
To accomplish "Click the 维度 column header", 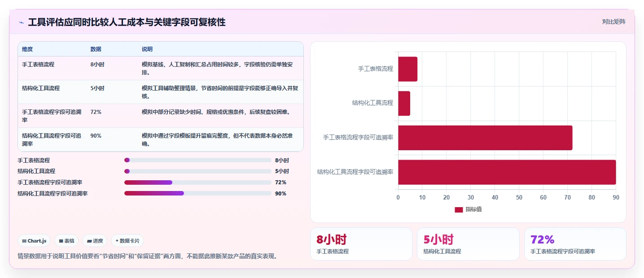I will (27, 49).
